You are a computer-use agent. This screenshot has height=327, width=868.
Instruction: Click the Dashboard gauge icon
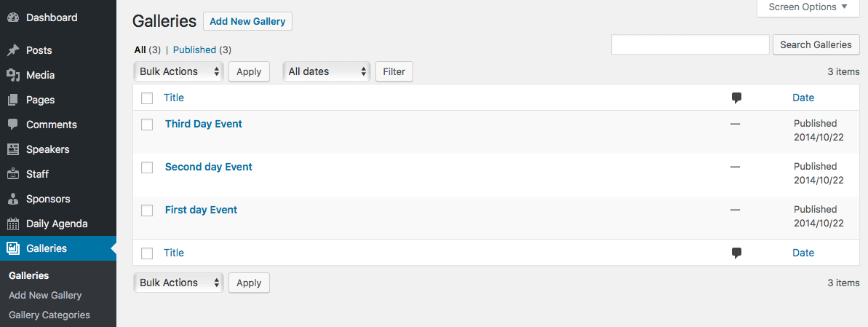click(13, 17)
